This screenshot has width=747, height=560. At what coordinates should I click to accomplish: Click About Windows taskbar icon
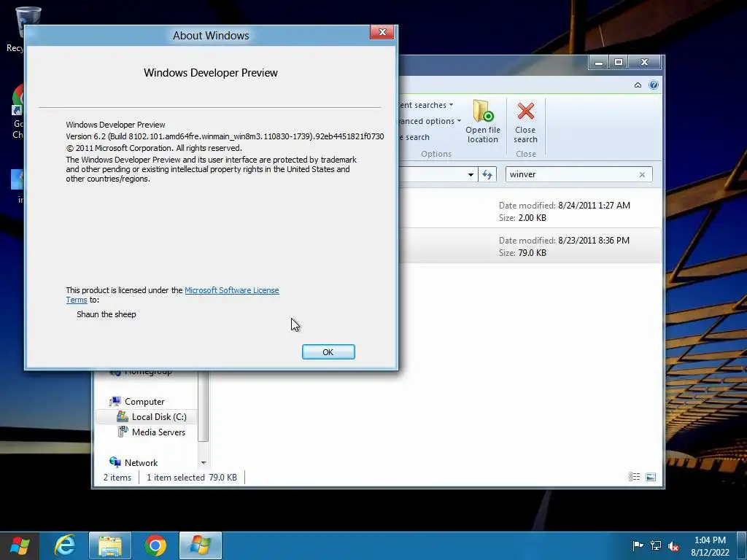(201, 545)
